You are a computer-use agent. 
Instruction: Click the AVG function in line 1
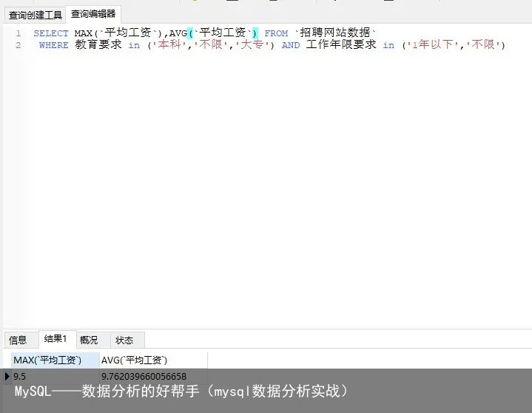tap(178, 33)
